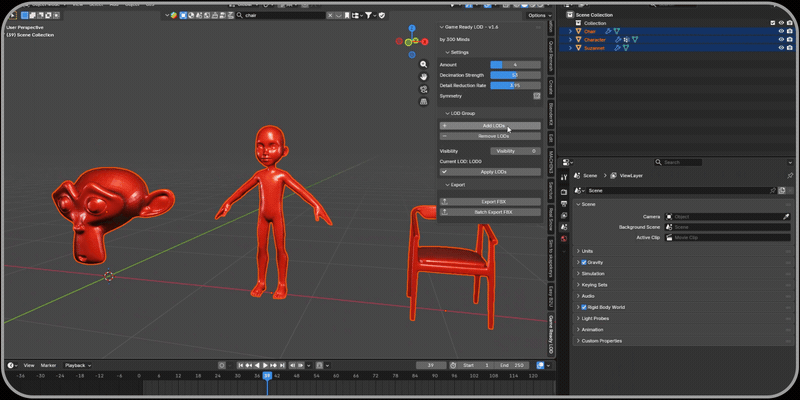The height and width of the screenshot is (400, 800).
Task: Toggle Gravity checkbox in scene properties
Action: pyautogui.click(x=584, y=262)
